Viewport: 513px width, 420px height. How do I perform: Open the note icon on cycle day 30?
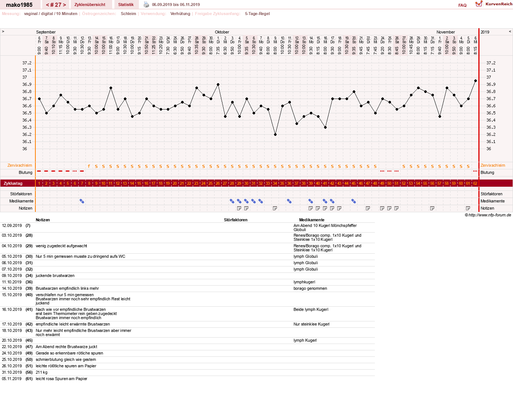(x=246, y=208)
